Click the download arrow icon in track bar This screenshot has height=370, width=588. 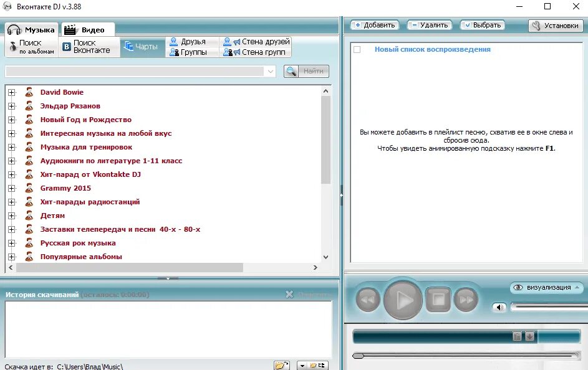[529, 336]
